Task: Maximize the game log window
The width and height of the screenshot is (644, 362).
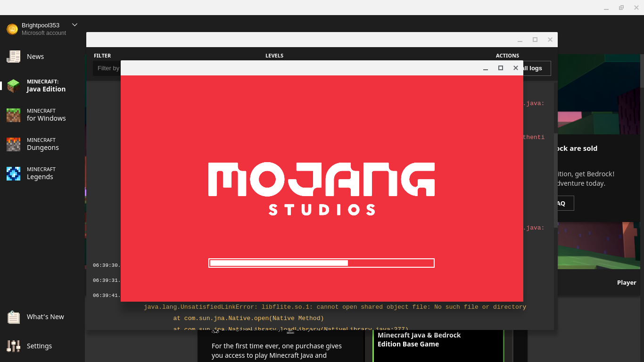Action: click(x=535, y=40)
